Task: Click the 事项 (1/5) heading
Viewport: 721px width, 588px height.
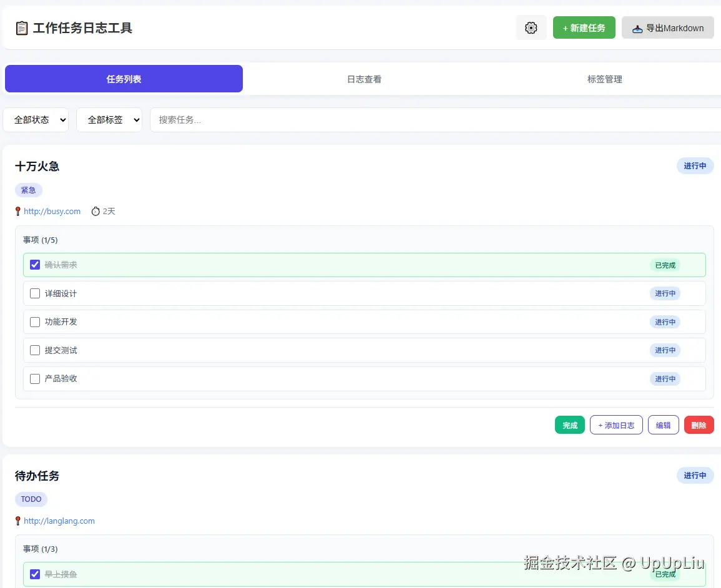Action: (x=41, y=240)
